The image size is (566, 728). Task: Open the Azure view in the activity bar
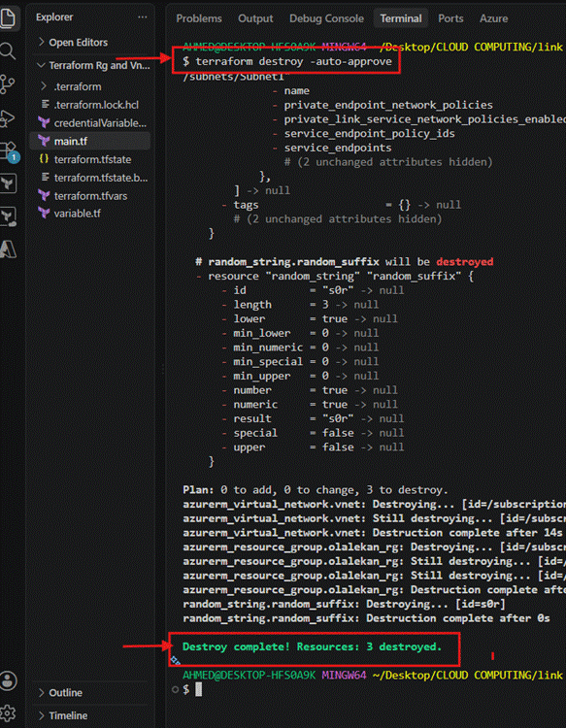coord(8,249)
